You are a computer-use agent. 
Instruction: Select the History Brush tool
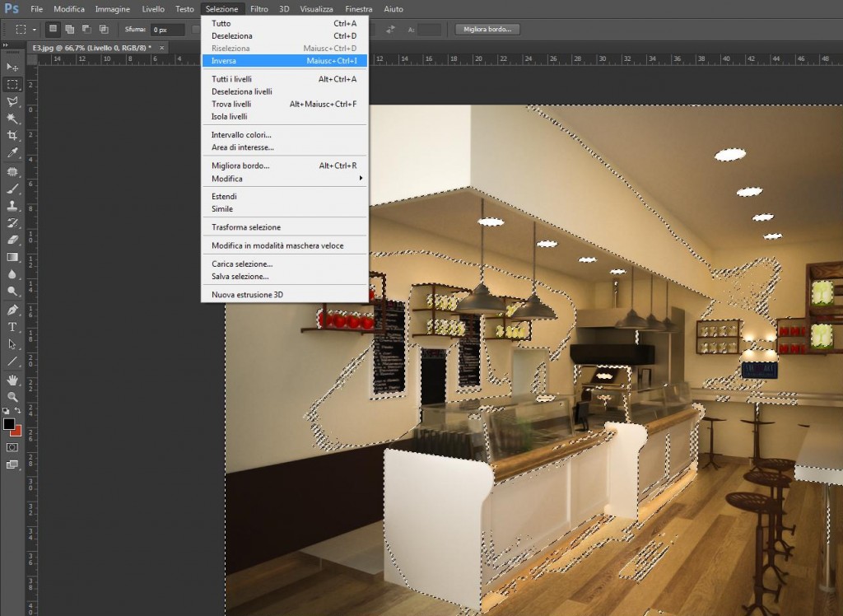point(12,222)
